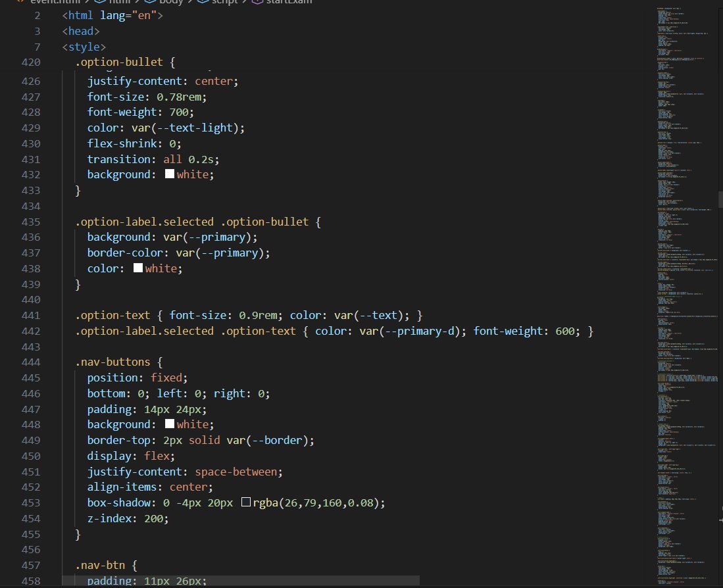This screenshot has height=588, width=723.
Task: Click 'transition: all 0.2s;' declaration
Action: tap(153, 159)
